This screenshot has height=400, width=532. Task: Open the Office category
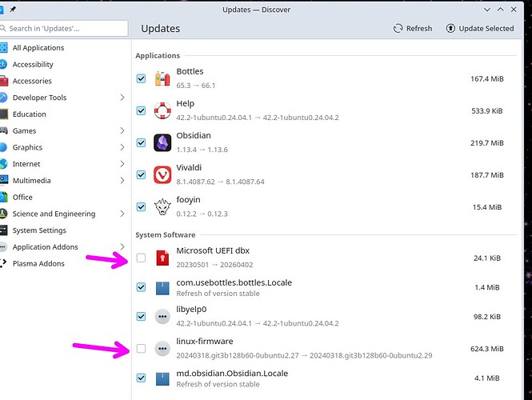(65, 197)
